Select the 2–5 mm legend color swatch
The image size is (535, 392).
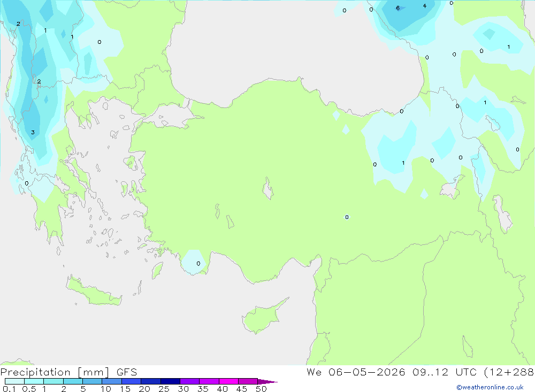73,381
